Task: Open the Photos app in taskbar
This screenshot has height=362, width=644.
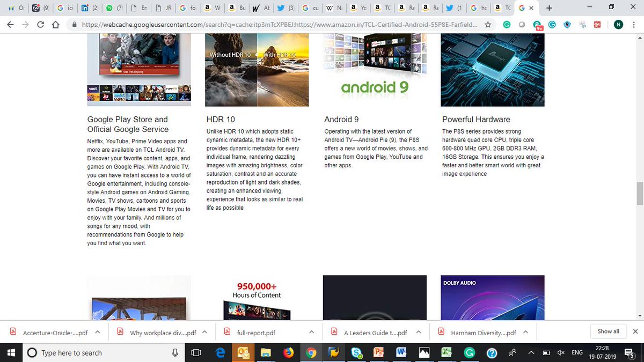Action: click(x=424, y=352)
